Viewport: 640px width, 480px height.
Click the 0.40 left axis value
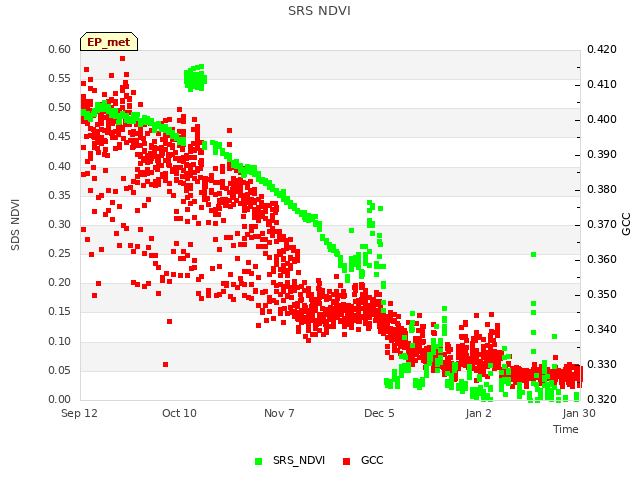pos(60,167)
